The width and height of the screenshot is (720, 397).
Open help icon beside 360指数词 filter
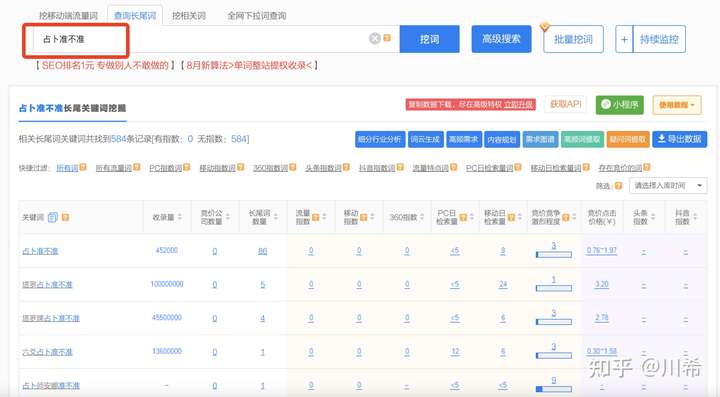tap(292, 168)
